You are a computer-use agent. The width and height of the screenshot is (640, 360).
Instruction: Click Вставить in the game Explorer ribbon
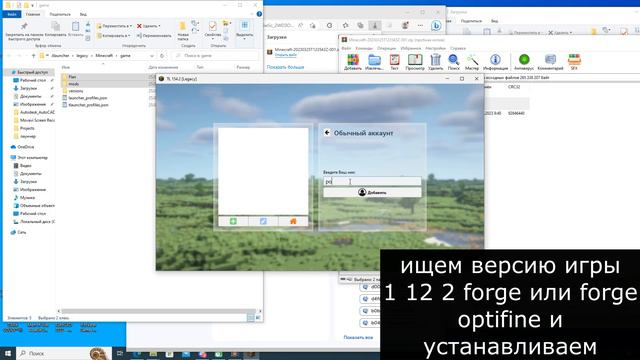76,29
